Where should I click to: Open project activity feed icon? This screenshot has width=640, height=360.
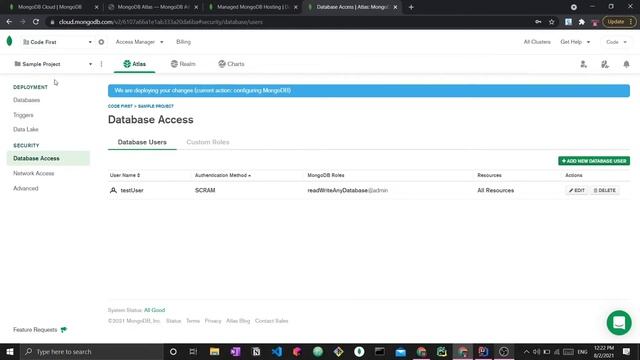tap(605, 64)
